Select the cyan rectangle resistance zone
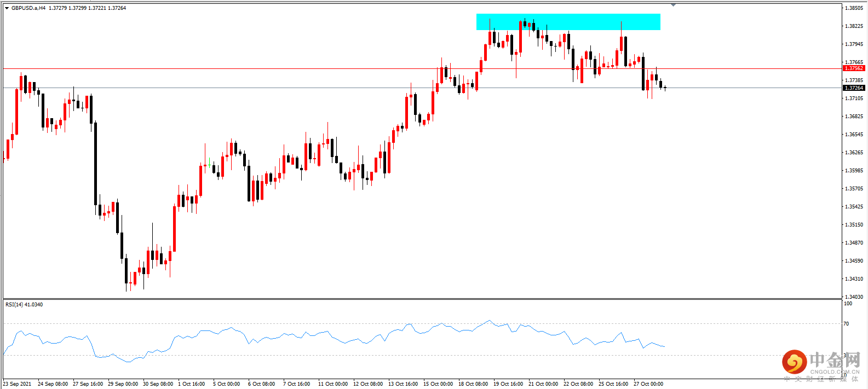This screenshot has width=868, height=389. point(568,22)
